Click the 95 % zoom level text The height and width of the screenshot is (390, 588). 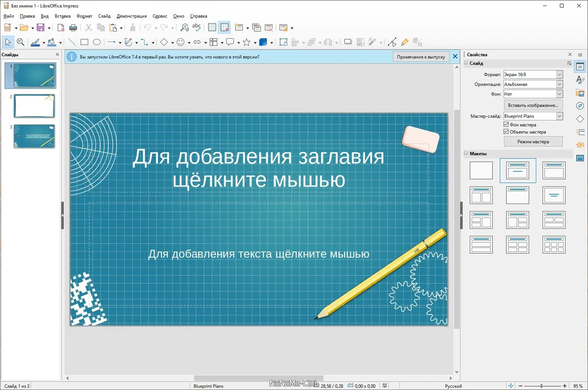(x=578, y=386)
